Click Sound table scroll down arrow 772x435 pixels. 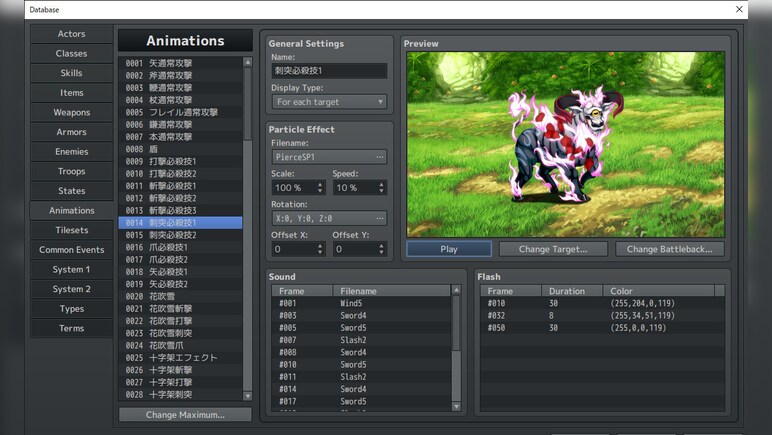pos(456,406)
